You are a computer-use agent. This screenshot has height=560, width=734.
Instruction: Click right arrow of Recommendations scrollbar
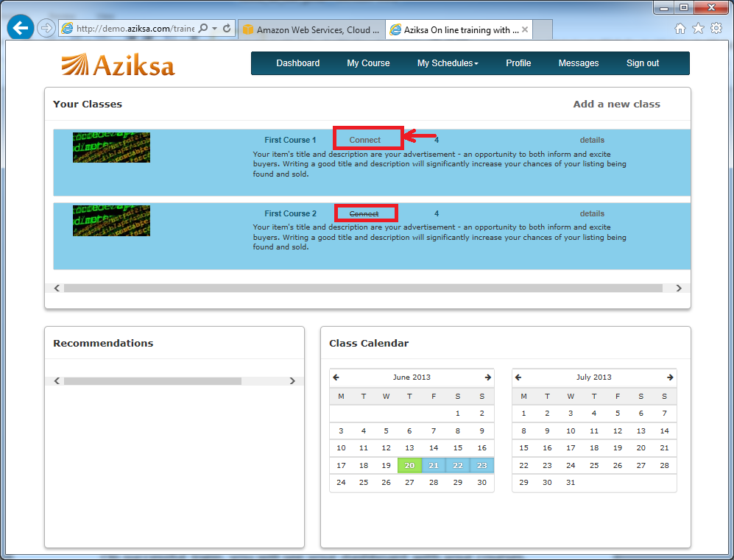[x=292, y=381]
